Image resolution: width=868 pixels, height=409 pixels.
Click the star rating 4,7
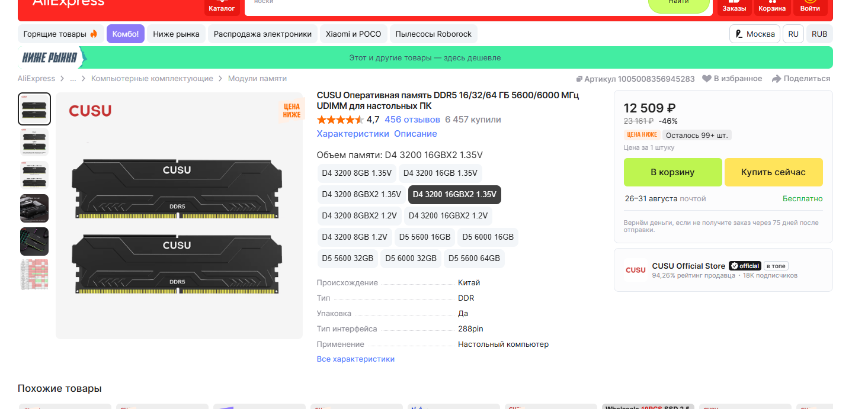click(x=348, y=120)
